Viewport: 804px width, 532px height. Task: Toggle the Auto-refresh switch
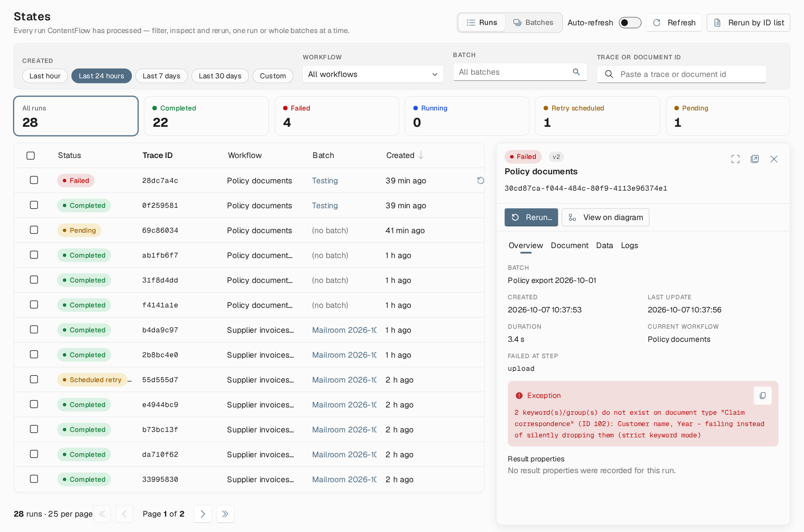(x=630, y=23)
